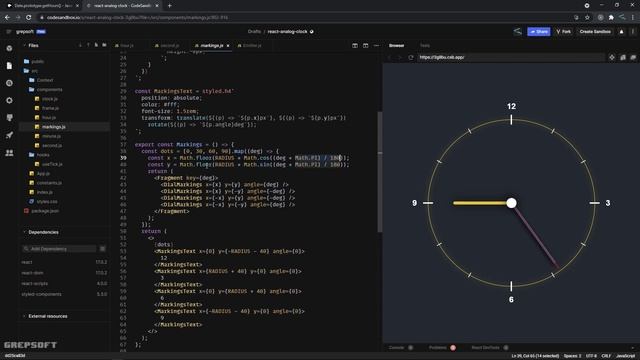
Task: Open the Sandbox Info sidebar icon
Action: tap(9, 48)
